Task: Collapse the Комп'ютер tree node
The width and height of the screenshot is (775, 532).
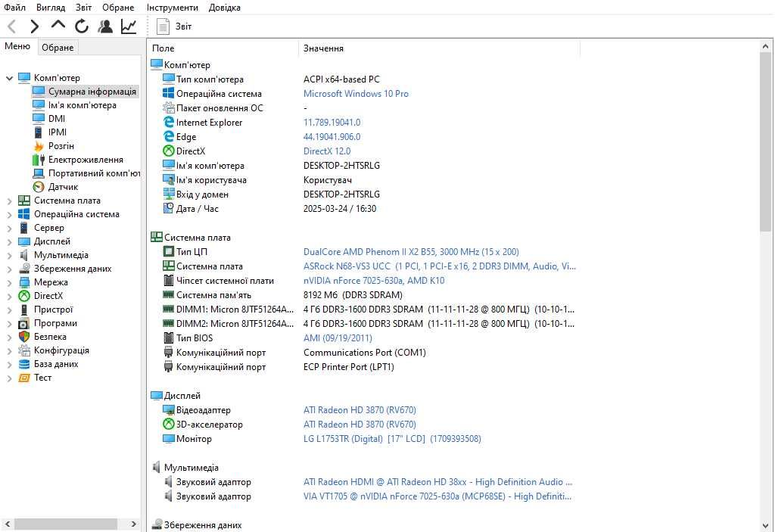Action: (x=9, y=78)
